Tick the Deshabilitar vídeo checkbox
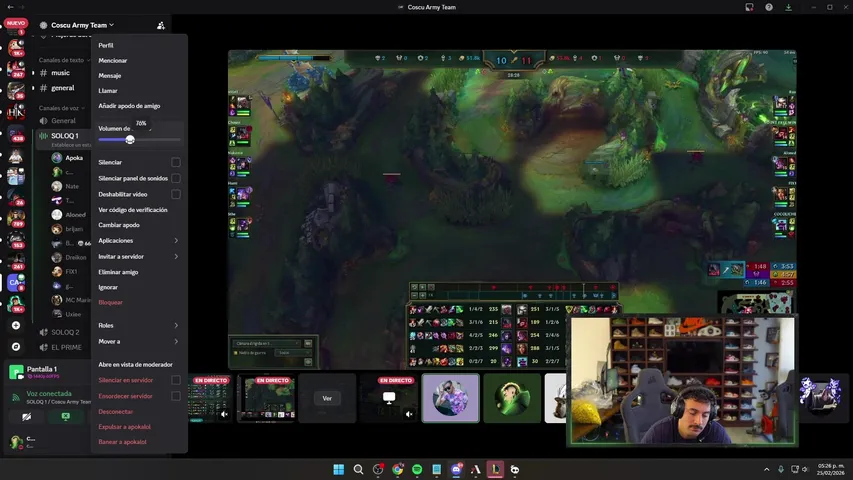The height and width of the screenshot is (480, 853). pos(176,194)
